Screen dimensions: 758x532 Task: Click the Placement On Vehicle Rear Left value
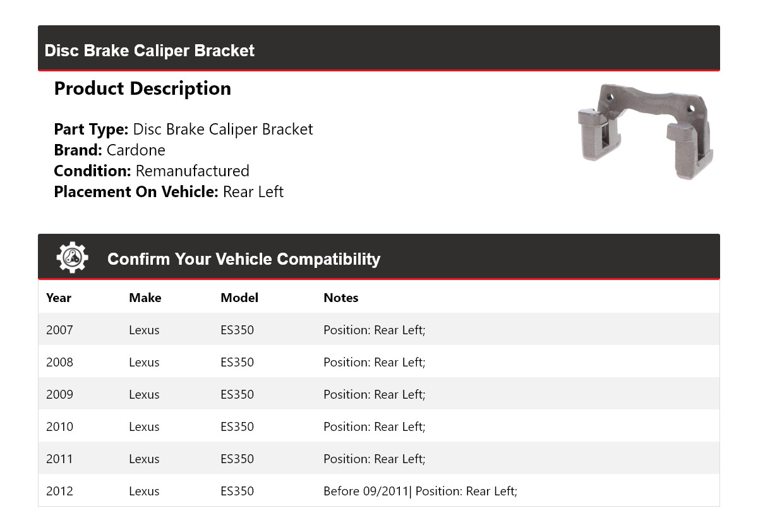pos(253,192)
